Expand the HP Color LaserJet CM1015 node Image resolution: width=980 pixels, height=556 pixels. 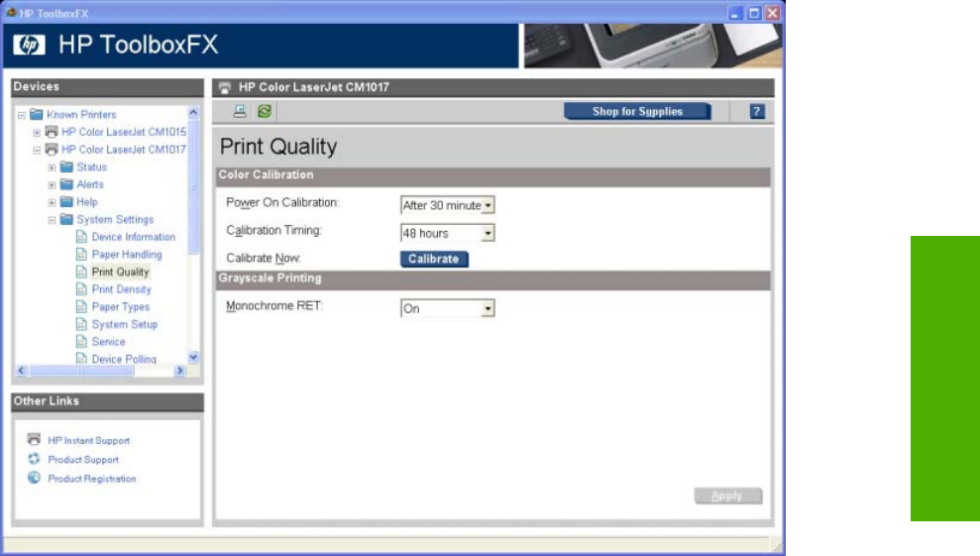(37, 132)
